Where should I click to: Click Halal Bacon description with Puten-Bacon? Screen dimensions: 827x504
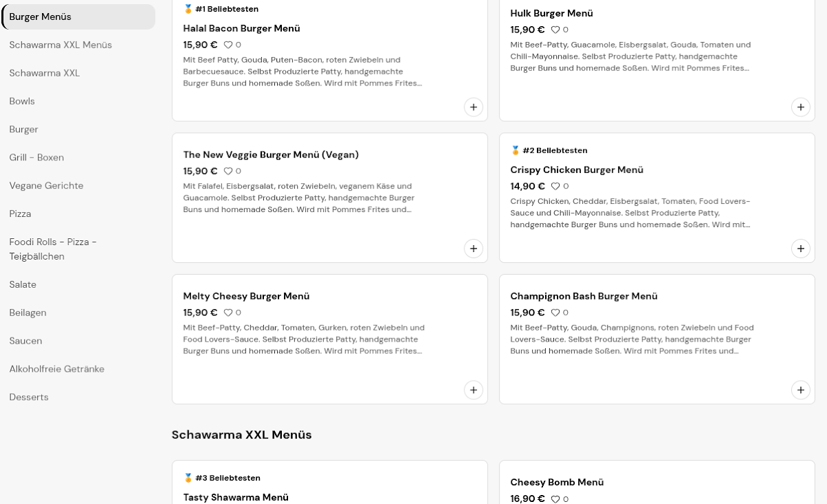[303, 72]
